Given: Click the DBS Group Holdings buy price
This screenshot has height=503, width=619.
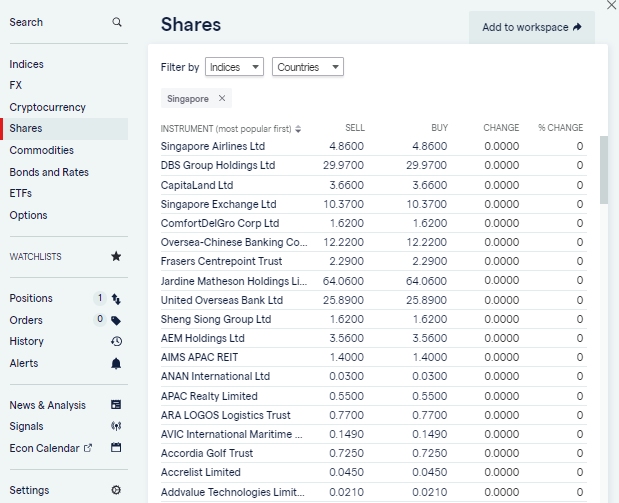Looking at the screenshot, I should coord(427,165).
